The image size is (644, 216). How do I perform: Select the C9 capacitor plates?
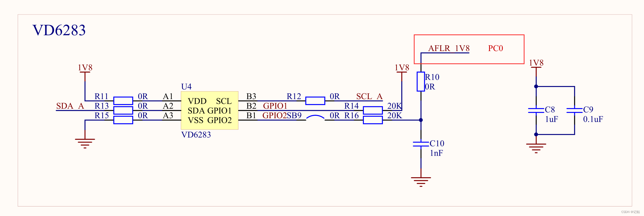point(574,110)
